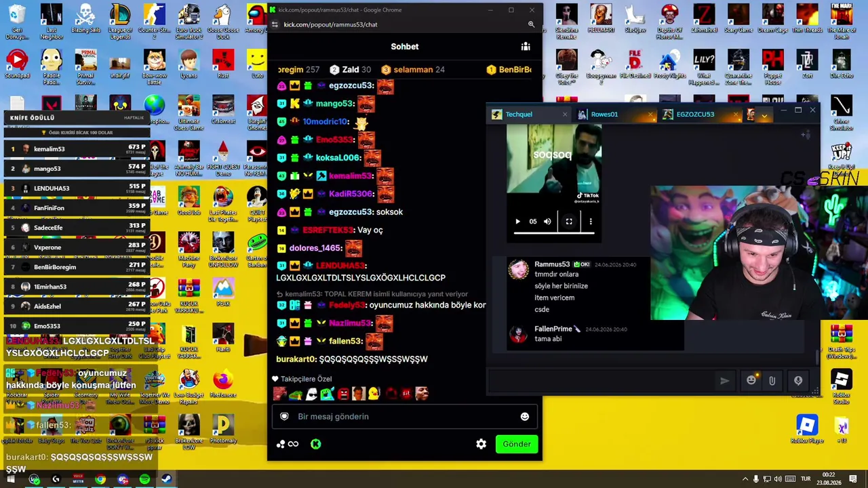Click the Sohbet chat header title
Viewport: 868px width, 488px height.
(405, 47)
